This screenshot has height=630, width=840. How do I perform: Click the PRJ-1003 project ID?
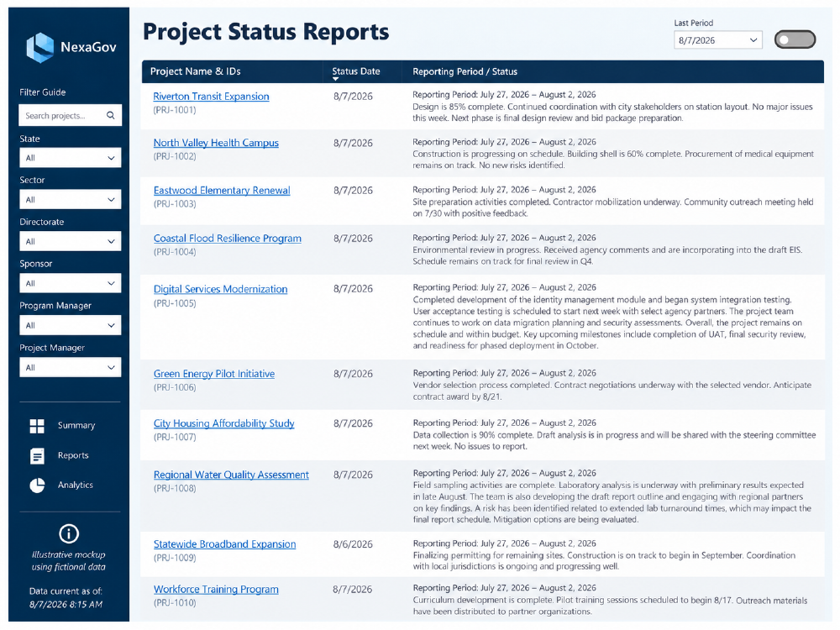tap(175, 204)
